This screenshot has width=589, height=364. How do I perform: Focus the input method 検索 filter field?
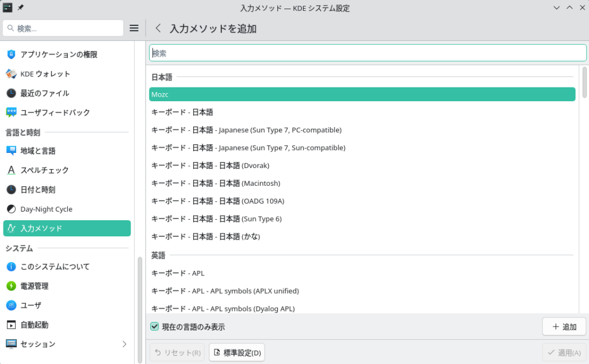tap(368, 53)
